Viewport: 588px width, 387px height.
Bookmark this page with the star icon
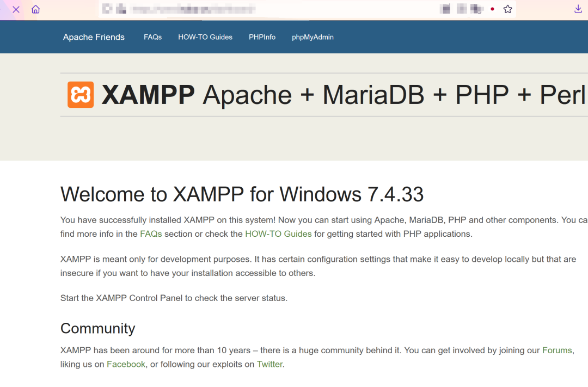(x=508, y=9)
